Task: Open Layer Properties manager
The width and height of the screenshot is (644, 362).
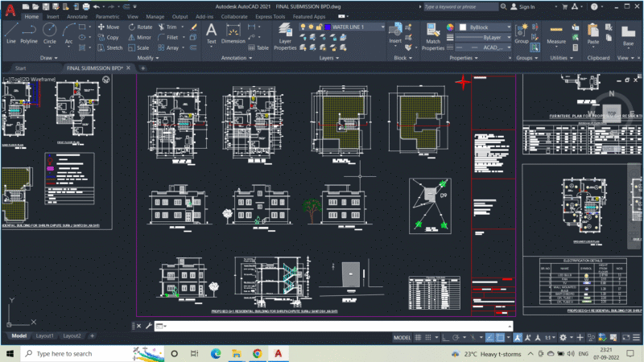Action: click(x=285, y=36)
